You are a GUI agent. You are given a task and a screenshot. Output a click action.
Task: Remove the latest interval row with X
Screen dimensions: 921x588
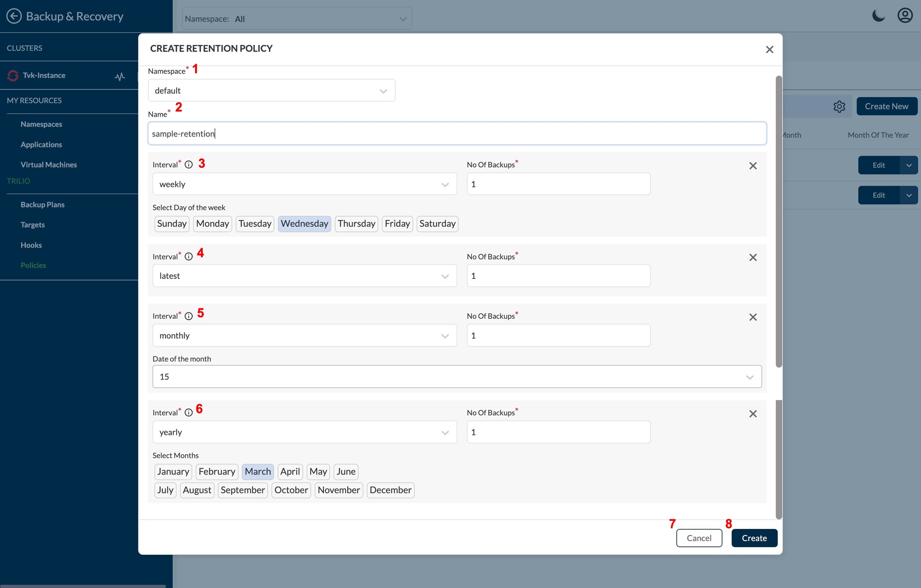tap(753, 258)
